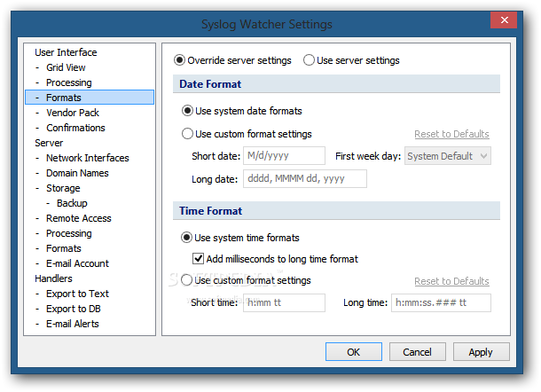Image resolution: width=541 pixels, height=392 pixels.
Task: Open Domain Names settings
Action: coord(77,173)
